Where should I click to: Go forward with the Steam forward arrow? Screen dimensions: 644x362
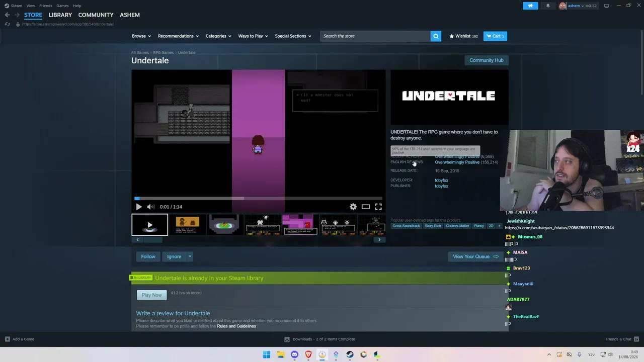(17, 15)
